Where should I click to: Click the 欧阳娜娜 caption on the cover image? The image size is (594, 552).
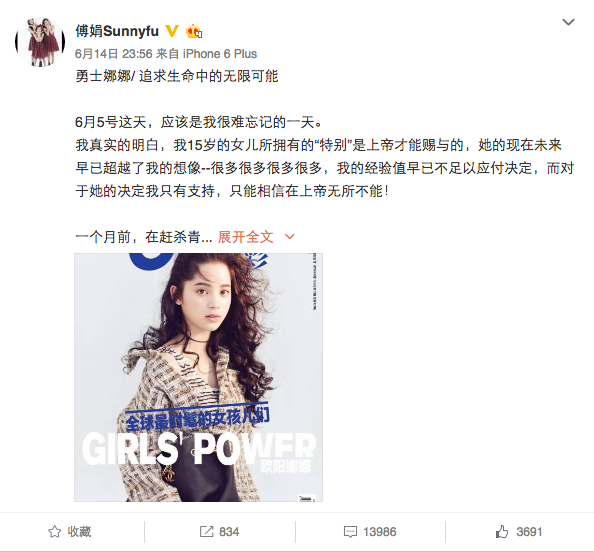[286, 466]
